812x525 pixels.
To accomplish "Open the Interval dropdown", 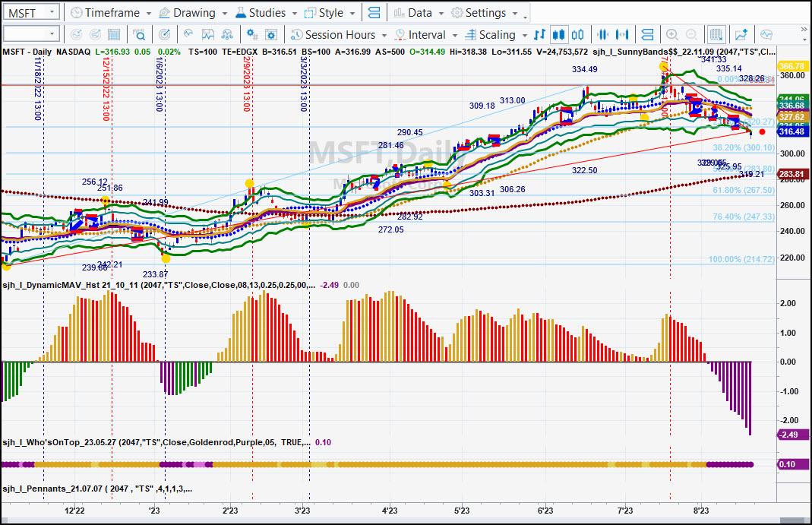I will (x=425, y=35).
